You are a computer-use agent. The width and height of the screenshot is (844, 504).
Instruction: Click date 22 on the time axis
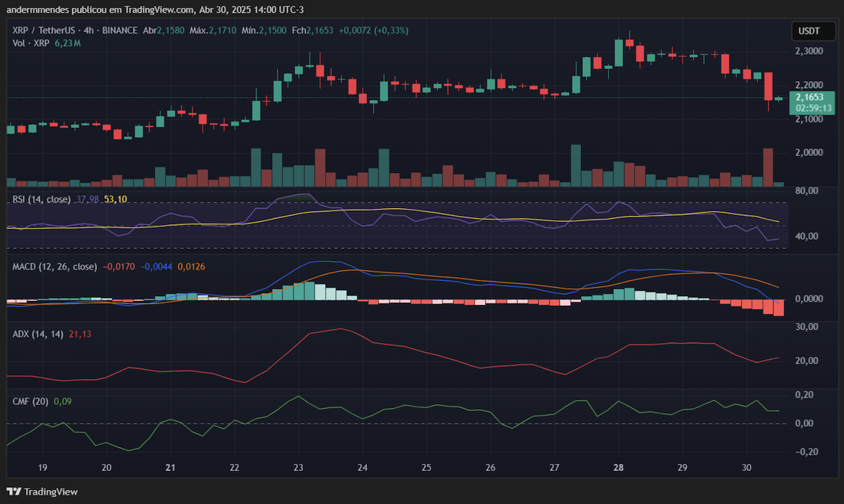[x=234, y=467]
